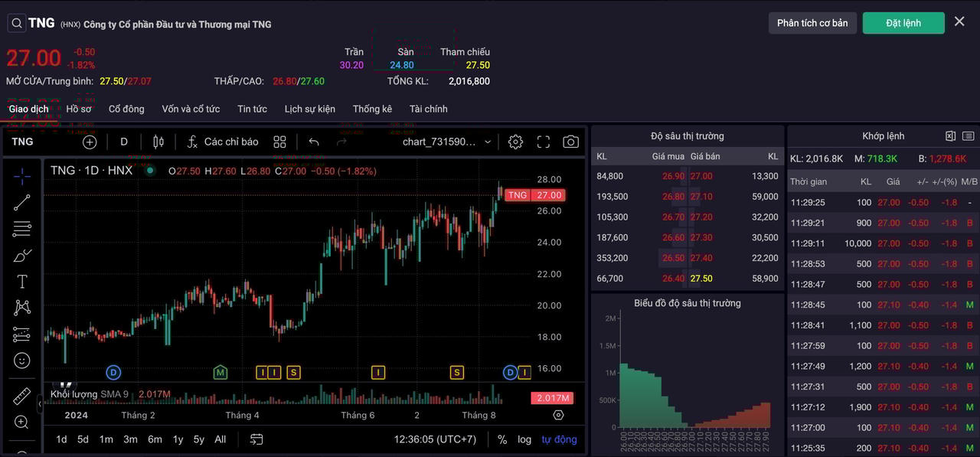This screenshot has height=457, width=980.
Task: Open the Thống kê tab
Action: [x=372, y=109]
